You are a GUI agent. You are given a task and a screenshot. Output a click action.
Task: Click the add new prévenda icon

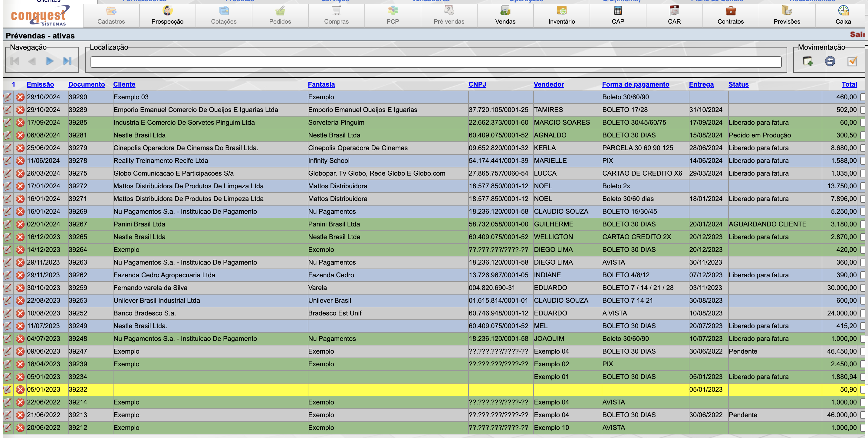tap(808, 61)
